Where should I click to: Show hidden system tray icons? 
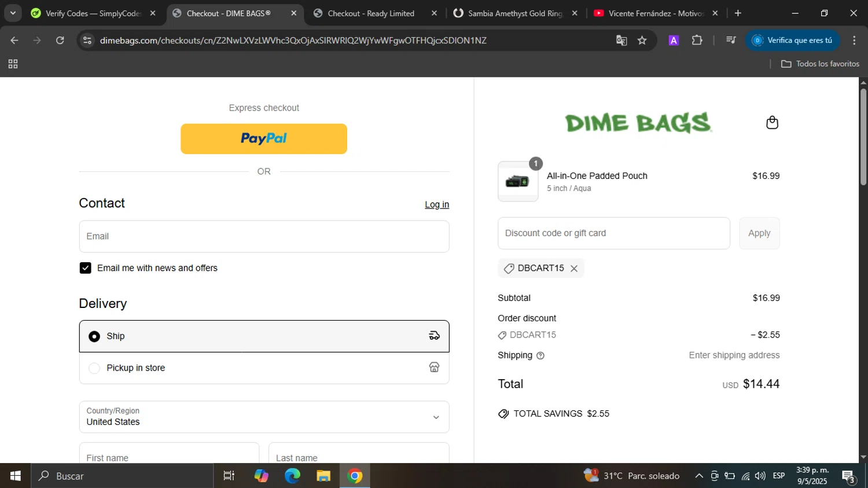pyautogui.click(x=699, y=476)
